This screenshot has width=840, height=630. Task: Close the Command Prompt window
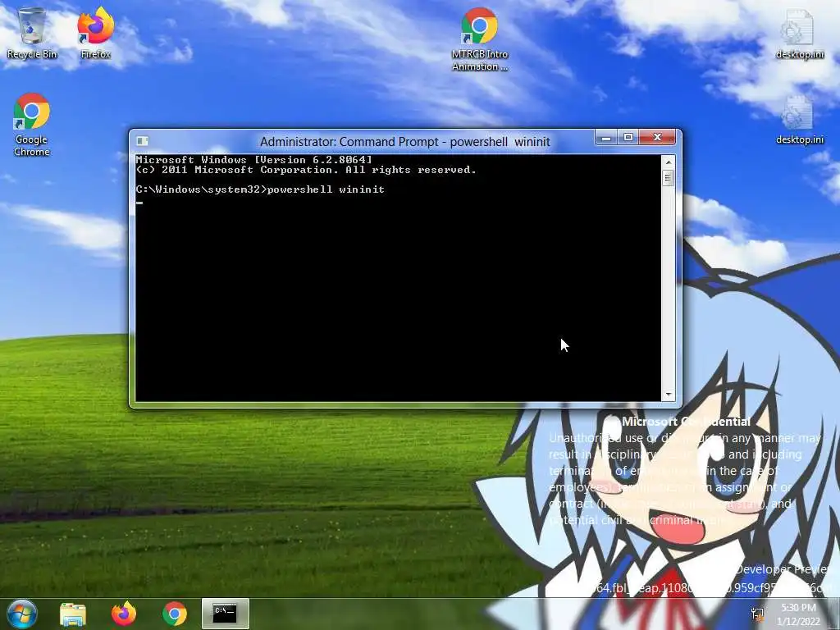(658, 138)
